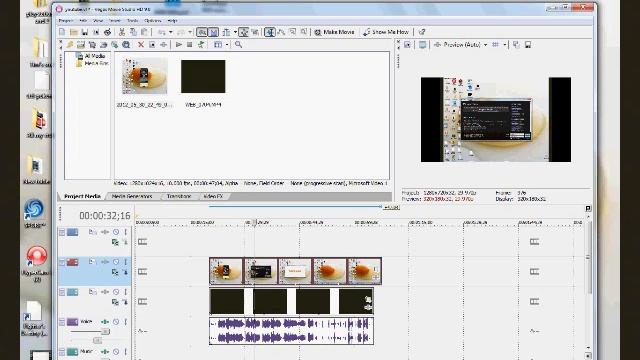640x360 pixels.
Task: Save preview snapshot to file icon
Action: 528,44
